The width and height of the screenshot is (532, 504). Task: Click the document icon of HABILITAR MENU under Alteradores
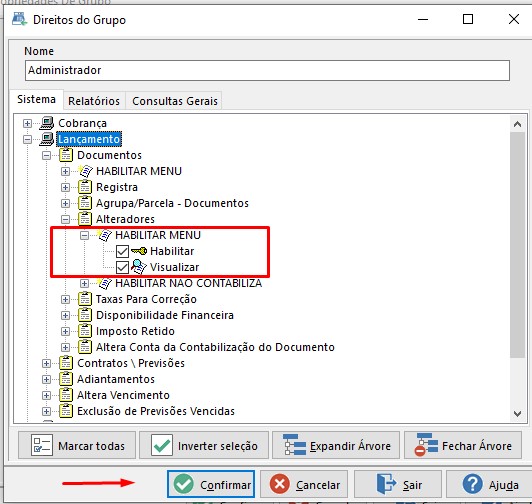(x=104, y=235)
